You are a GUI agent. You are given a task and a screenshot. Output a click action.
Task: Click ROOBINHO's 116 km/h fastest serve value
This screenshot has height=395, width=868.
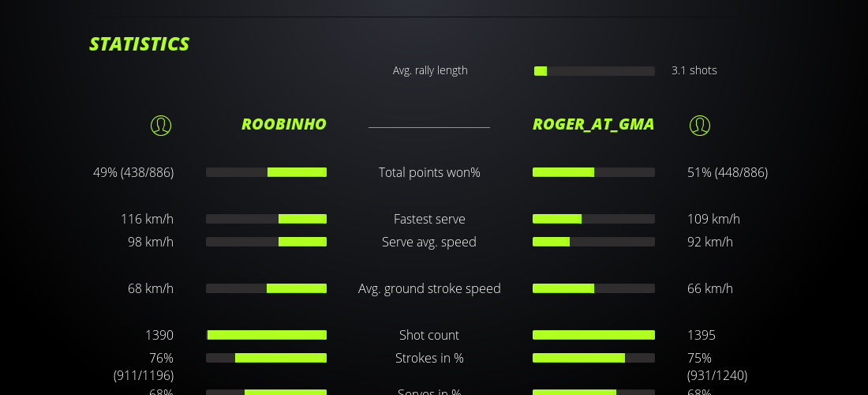[x=147, y=219]
